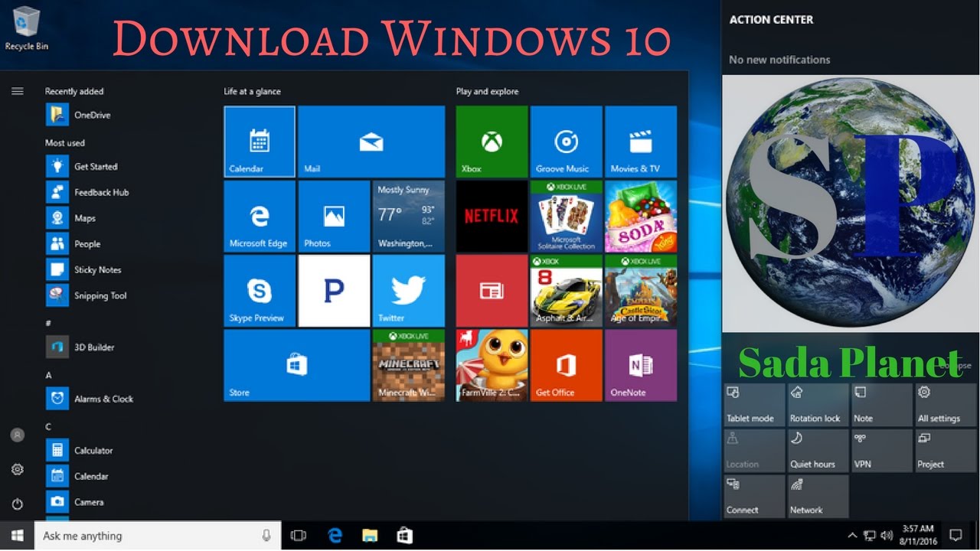Click the Cortana microphone icon

(266, 536)
